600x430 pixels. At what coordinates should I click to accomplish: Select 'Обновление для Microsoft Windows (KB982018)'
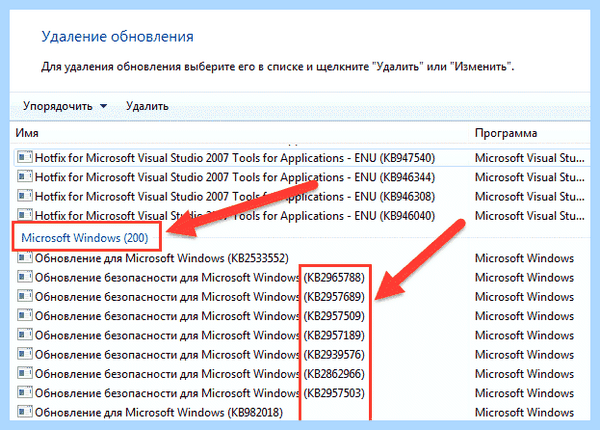[x=159, y=412]
